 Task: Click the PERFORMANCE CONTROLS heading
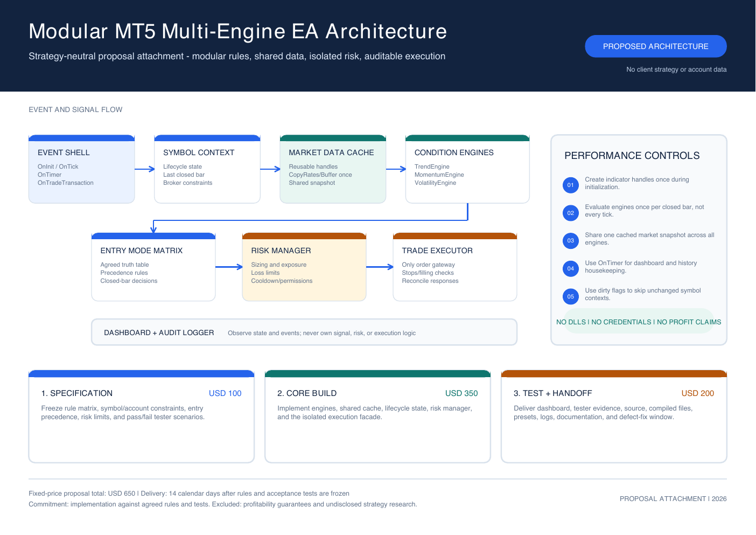(x=632, y=156)
